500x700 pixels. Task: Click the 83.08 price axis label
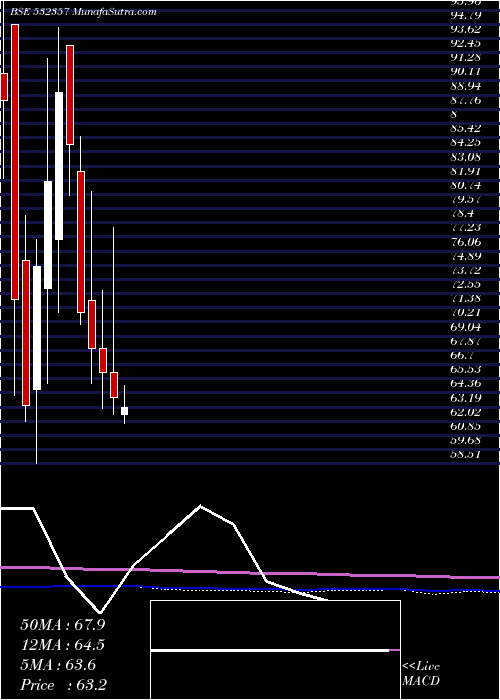point(465,157)
